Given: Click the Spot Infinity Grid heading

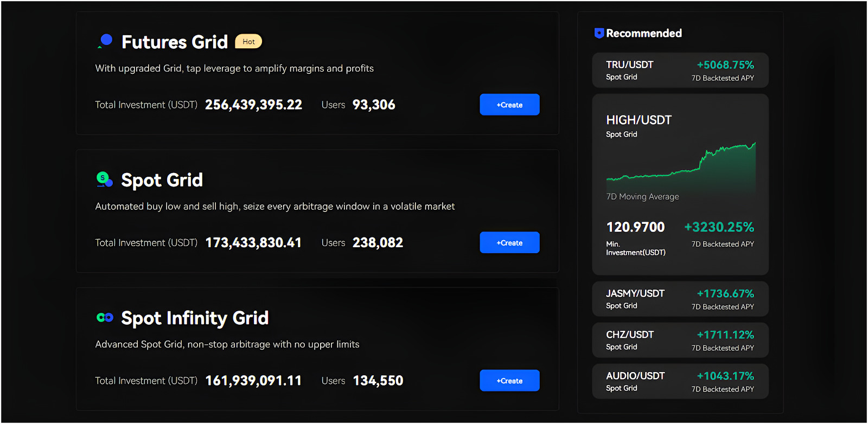Looking at the screenshot, I should click(x=195, y=318).
